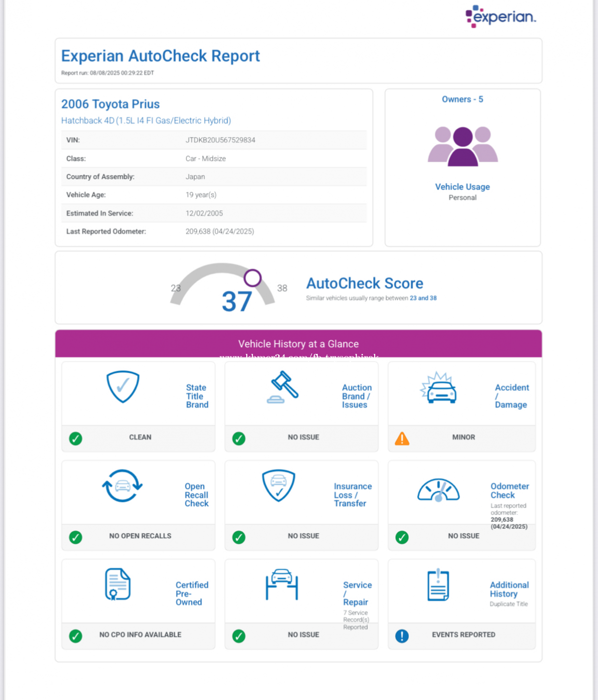Click the Vehicle History at a Glance header
This screenshot has height=700, width=598.
298,344
